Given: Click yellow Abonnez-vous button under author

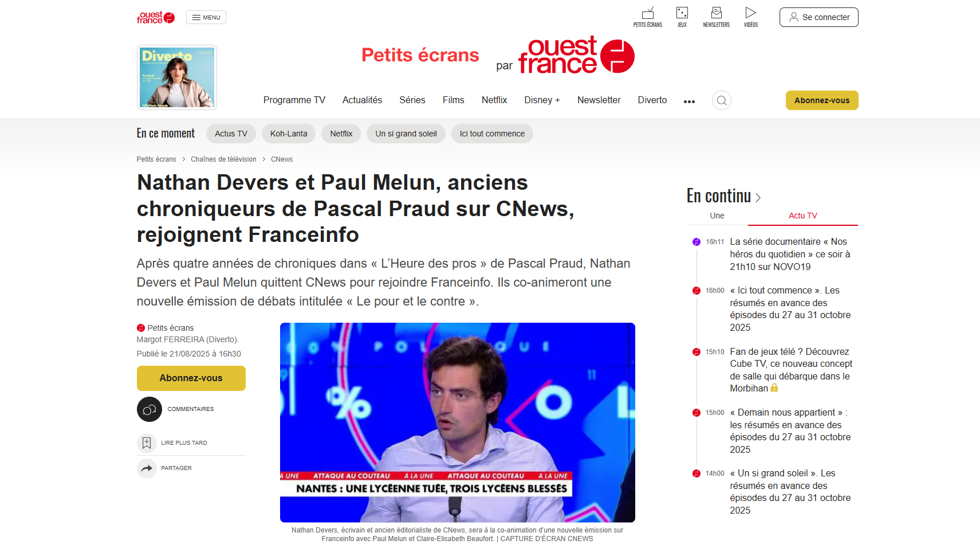Looking at the screenshot, I should (191, 378).
